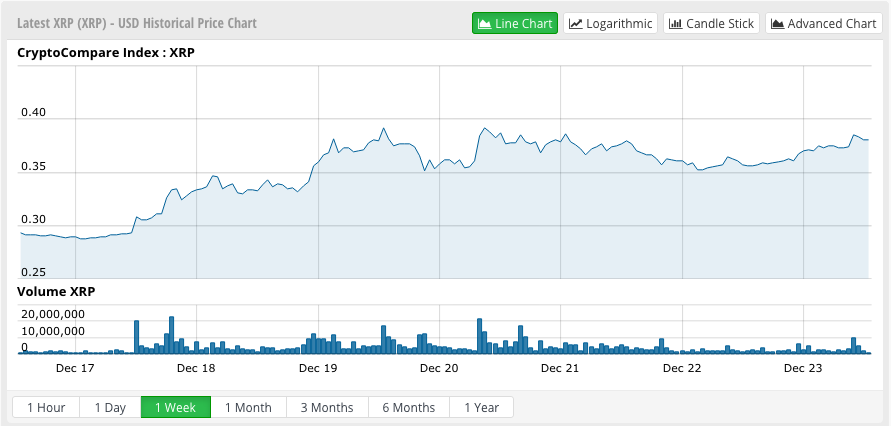
Task: Select the 1 Day time range
Action: pyautogui.click(x=110, y=407)
